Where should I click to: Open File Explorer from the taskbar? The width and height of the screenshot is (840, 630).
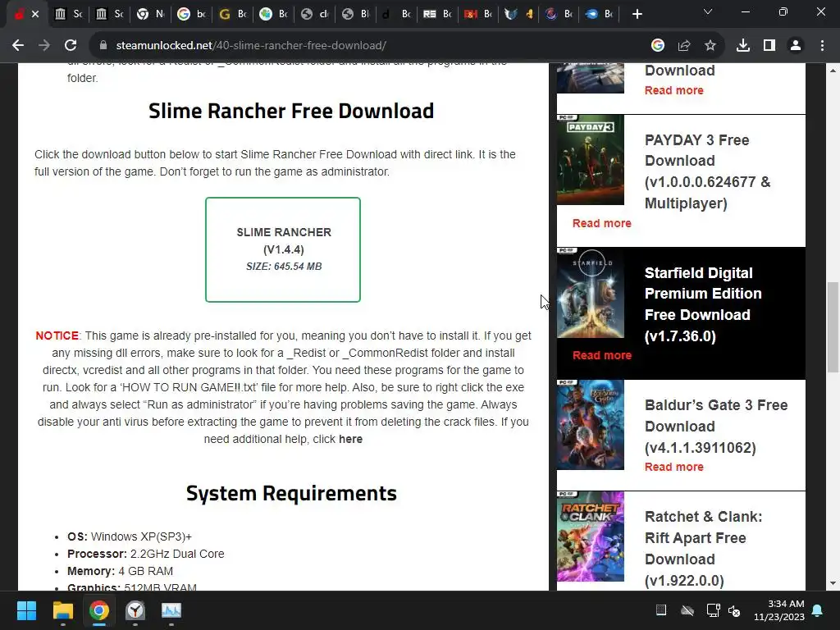(x=62, y=610)
